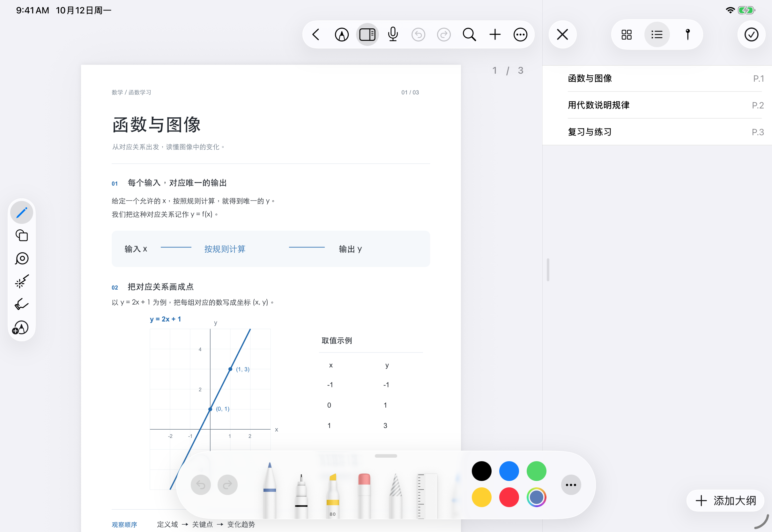Choose the blue-banded pen tool
This screenshot has width=772, height=532.
coord(269,490)
